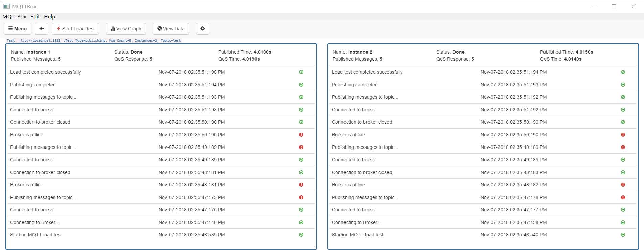Image resolution: width=644 pixels, height=250 pixels.
Task: Select Instance 1 'QoS Response: 5' text
Action: coord(133,59)
